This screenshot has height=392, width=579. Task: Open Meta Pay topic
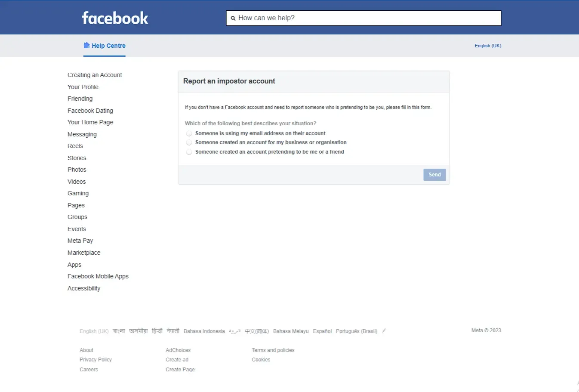(x=80, y=241)
